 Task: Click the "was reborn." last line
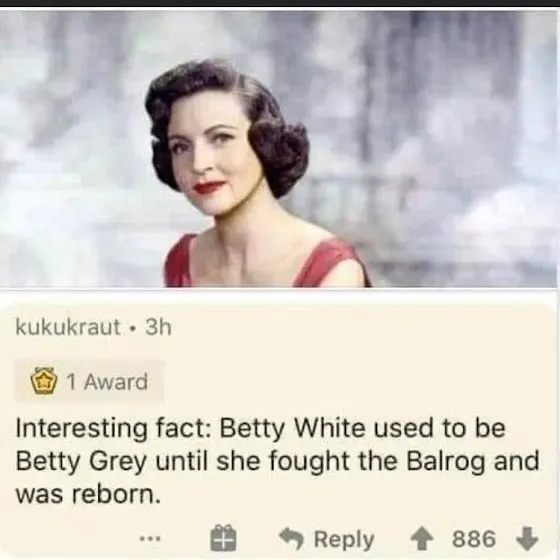[x=88, y=495]
